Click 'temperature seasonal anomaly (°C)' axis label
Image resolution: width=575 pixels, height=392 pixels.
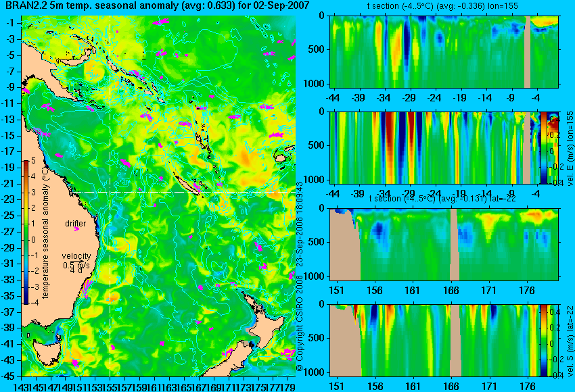(45, 232)
